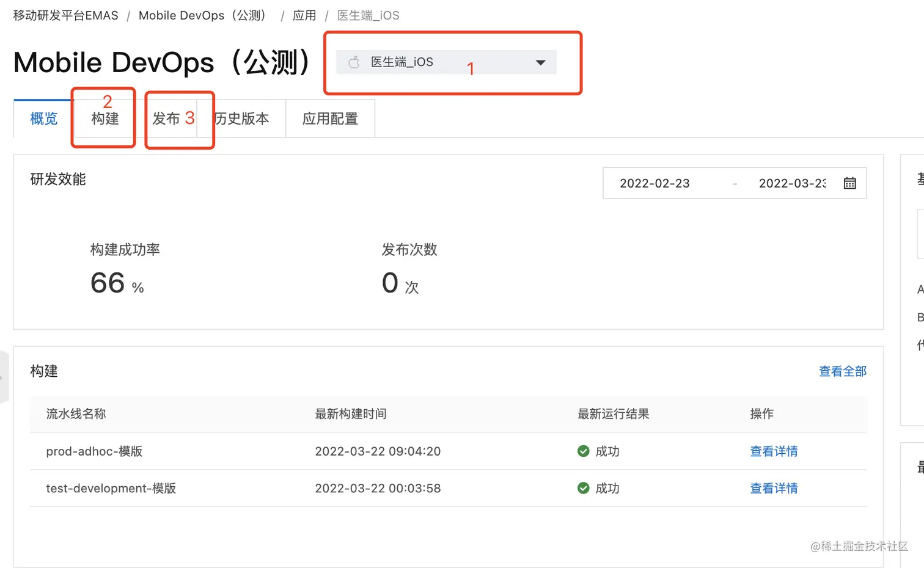924x568 pixels.
Task: Click 查看全部 in the 构建 panel
Action: [x=843, y=371]
